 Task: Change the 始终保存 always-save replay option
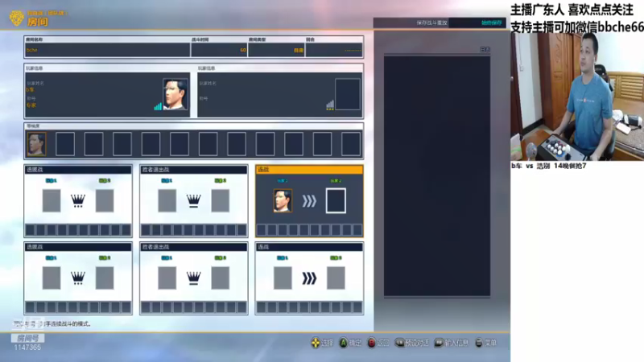491,23
